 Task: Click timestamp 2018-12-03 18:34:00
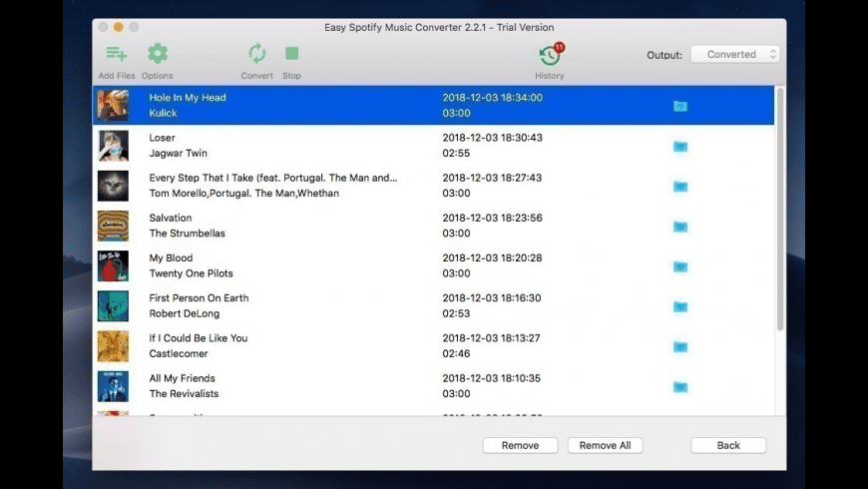coord(492,98)
